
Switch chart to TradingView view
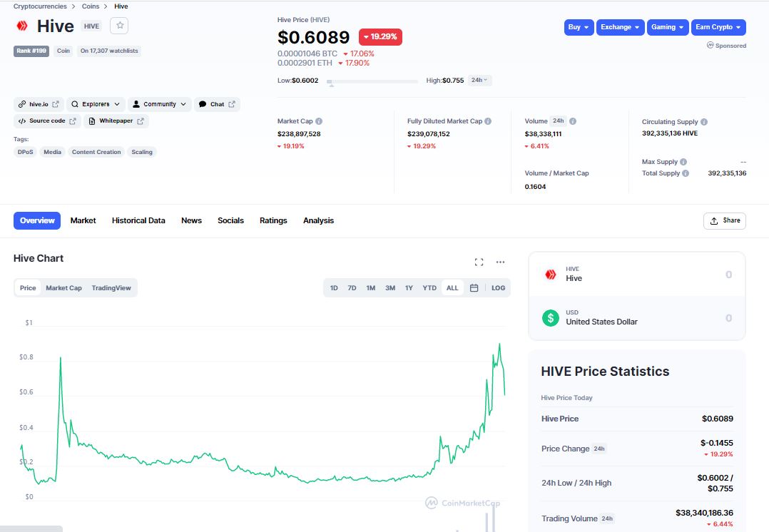click(x=111, y=288)
